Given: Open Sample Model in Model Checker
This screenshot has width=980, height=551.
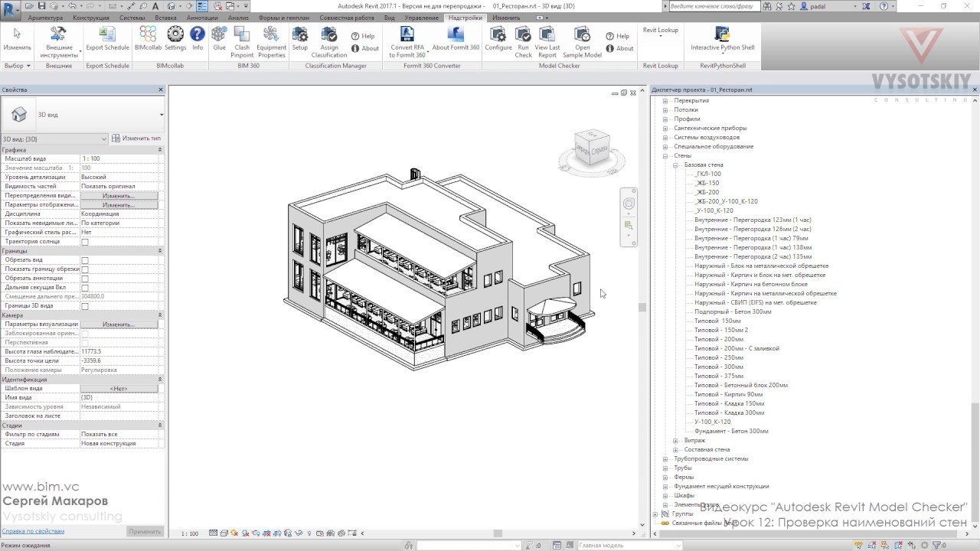Looking at the screenshot, I should pyautogui.click(x=582, y=41).
